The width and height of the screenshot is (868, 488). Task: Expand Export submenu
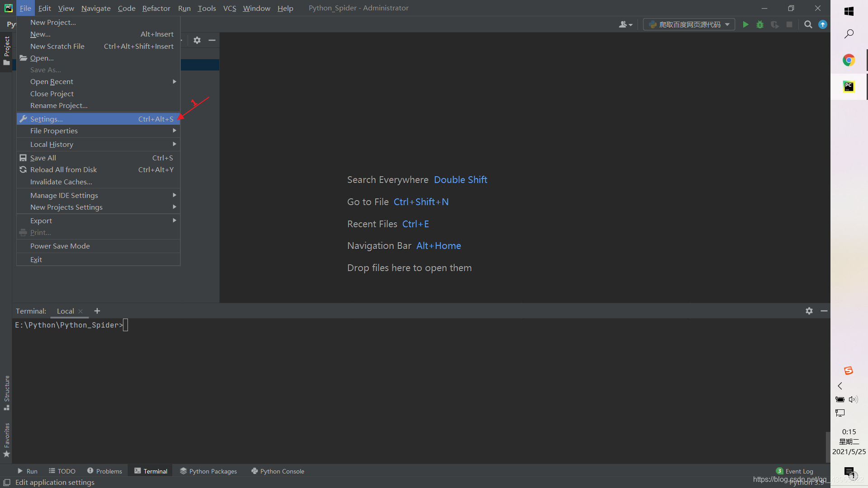(x=98, y=221)
